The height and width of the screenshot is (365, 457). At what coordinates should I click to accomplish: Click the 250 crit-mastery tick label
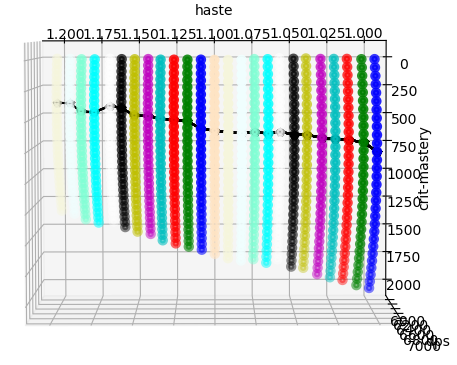(x=404, y=91)
